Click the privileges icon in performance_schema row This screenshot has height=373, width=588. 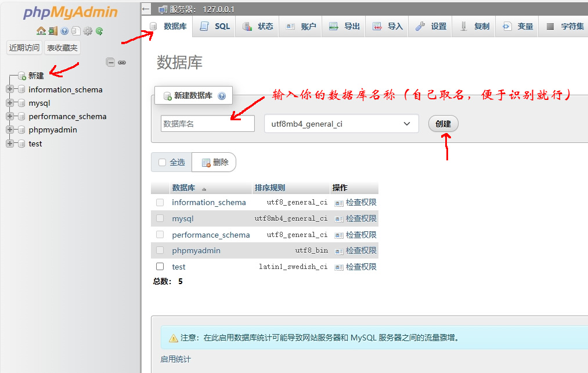coord(339,235)
